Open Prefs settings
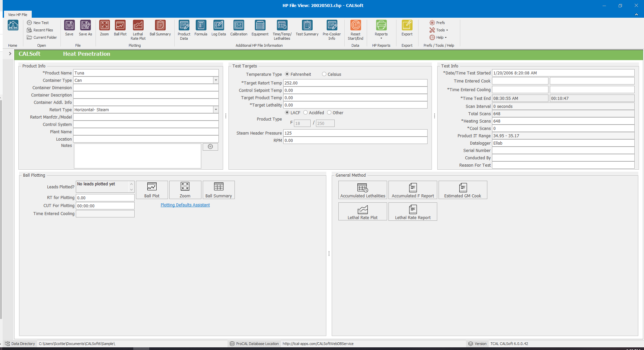 click(x=437, y=23)
